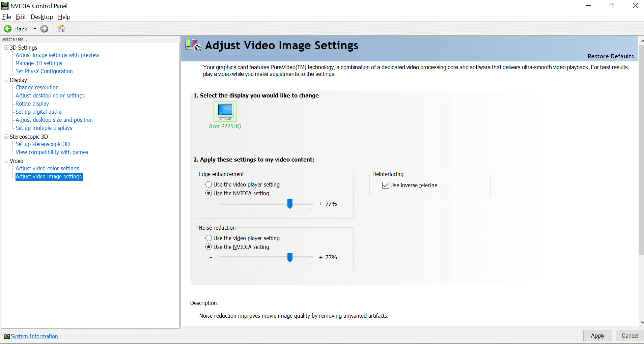Click the NVIDIA Control Panel title icon
Viewport: 644px width, 344px height.
point(5,6)
